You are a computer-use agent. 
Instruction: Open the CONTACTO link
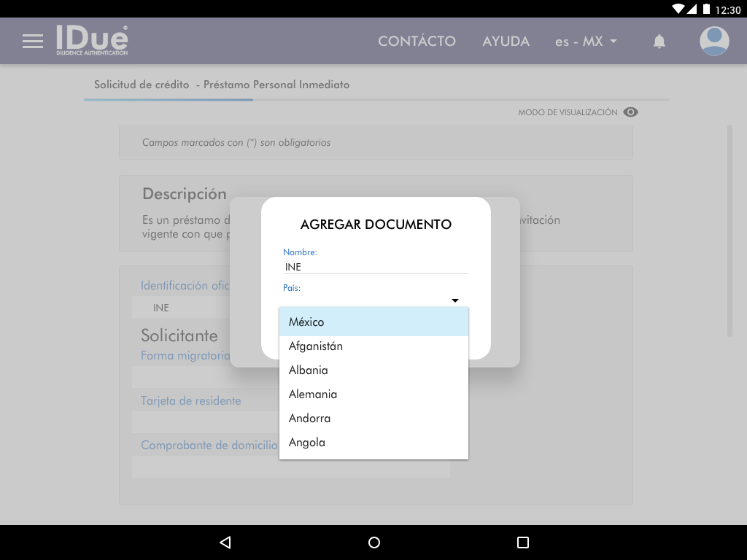click(417, 42)
